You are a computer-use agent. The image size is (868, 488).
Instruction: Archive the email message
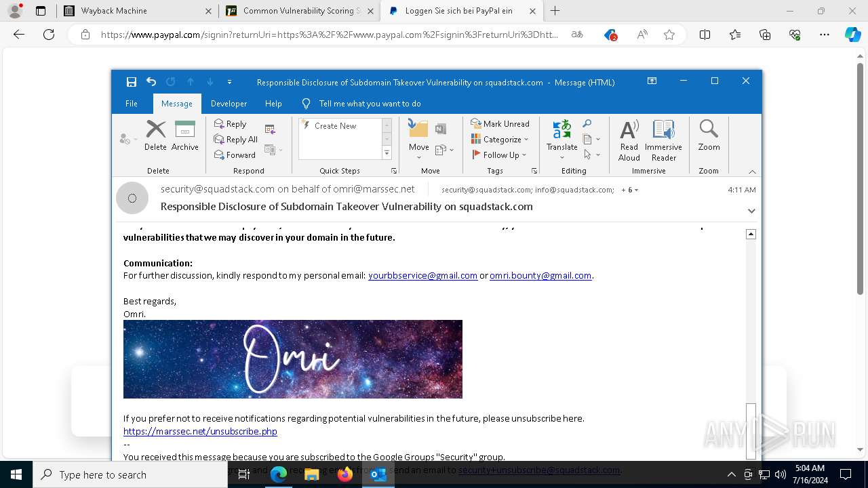tap(184, 136)
